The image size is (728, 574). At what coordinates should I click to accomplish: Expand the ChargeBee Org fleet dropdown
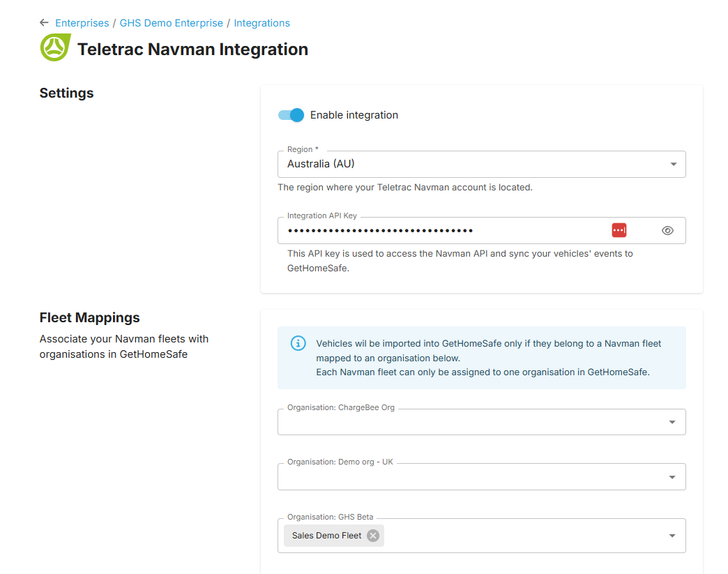tap(672, 422)
